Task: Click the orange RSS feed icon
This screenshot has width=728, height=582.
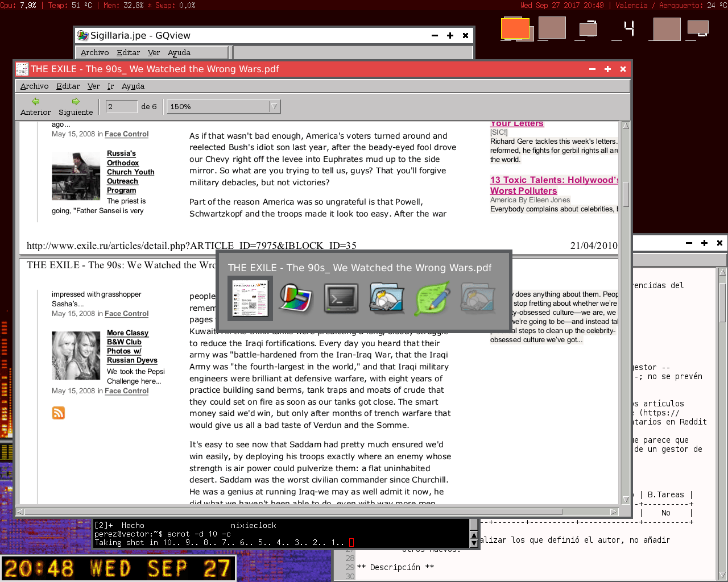Action: point(58,413)
